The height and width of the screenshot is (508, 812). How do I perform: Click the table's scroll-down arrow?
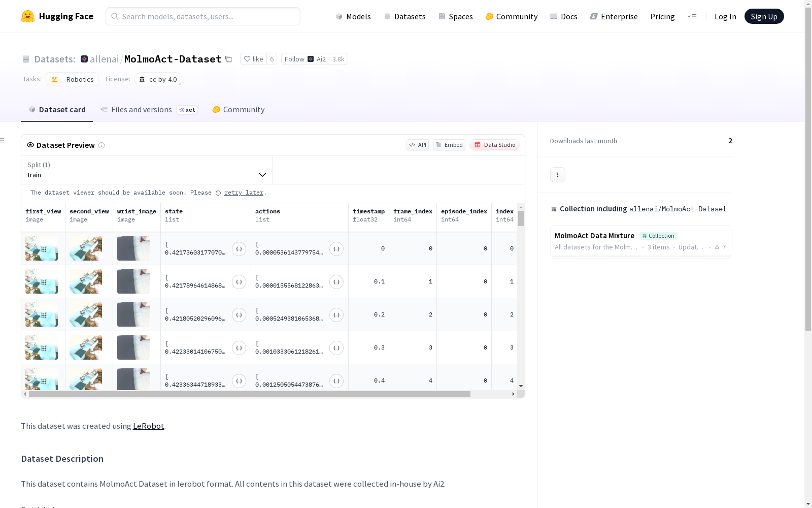521,386
